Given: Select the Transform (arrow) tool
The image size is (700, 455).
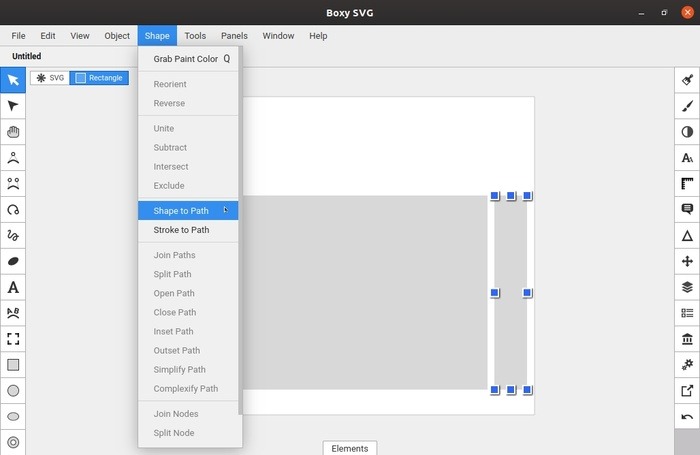Looking at the screenshot, I should click(13, 80).
